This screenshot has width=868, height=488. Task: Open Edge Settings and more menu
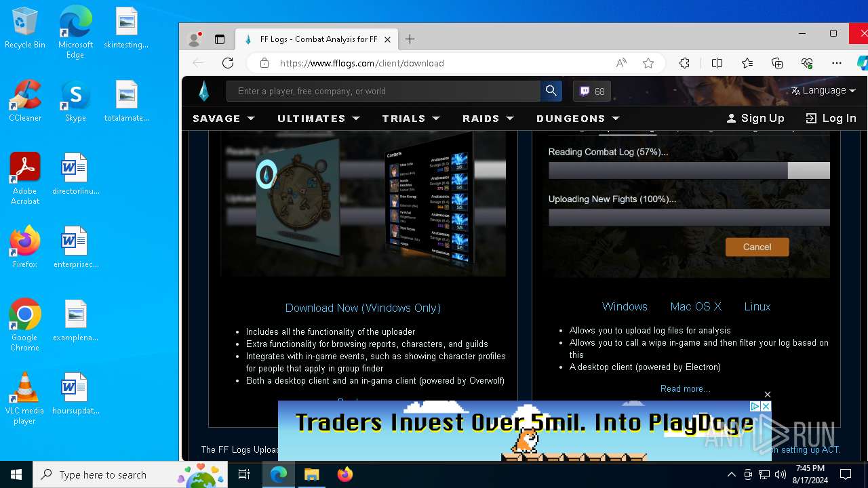click(837, 63)
